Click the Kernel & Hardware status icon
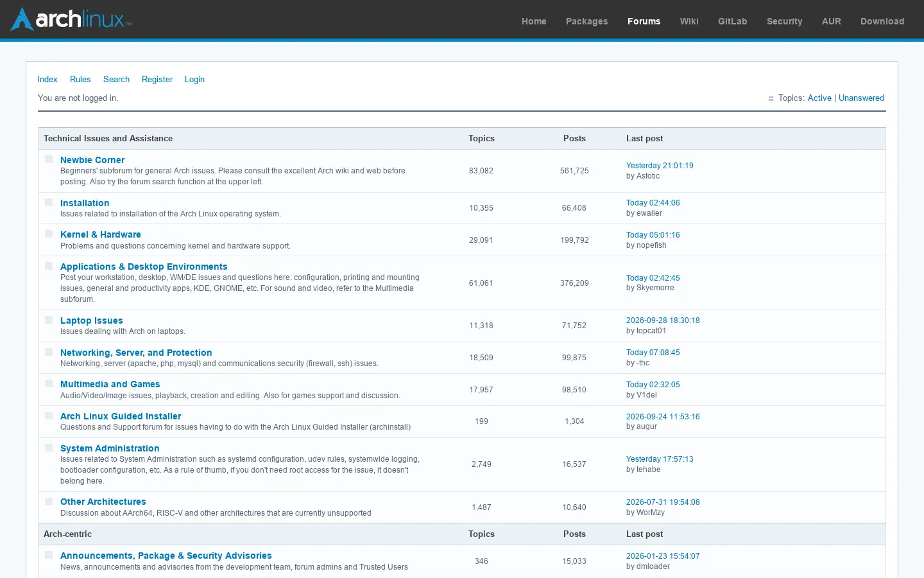 pyautogui.click(x=49, y=234)
